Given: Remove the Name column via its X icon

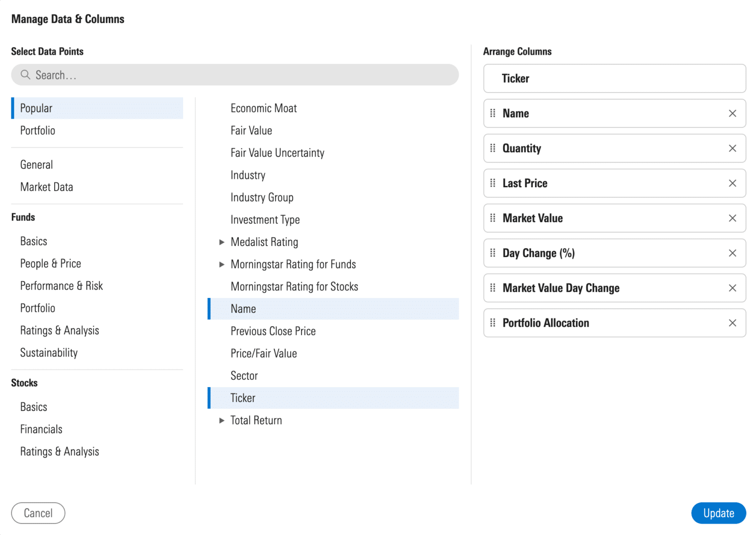Looking at the screenshot, I should [732, 113].
